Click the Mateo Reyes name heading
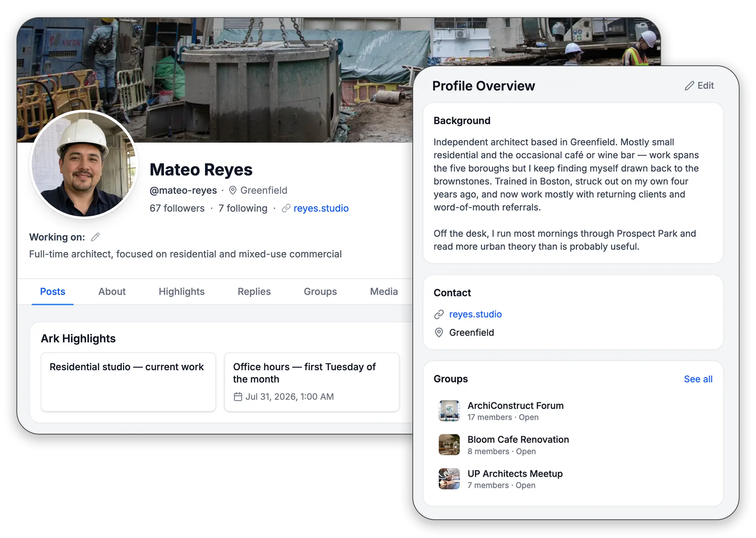 click(201, 170)
